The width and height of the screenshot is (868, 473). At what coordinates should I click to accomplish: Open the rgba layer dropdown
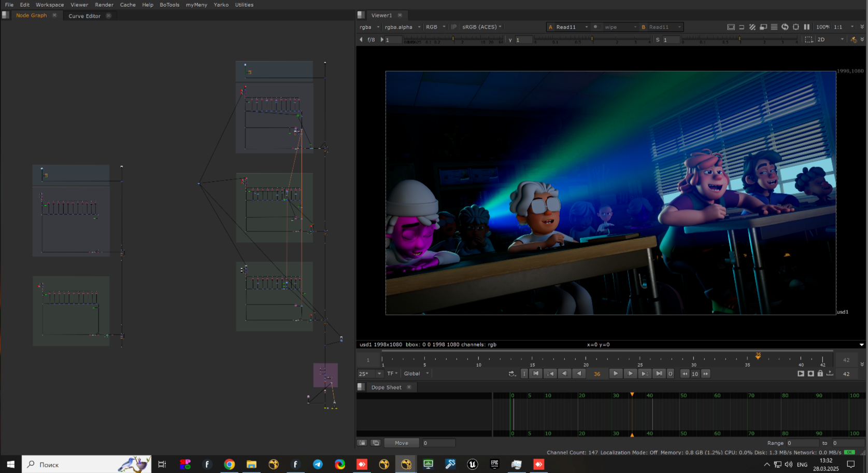coord(369,27)
